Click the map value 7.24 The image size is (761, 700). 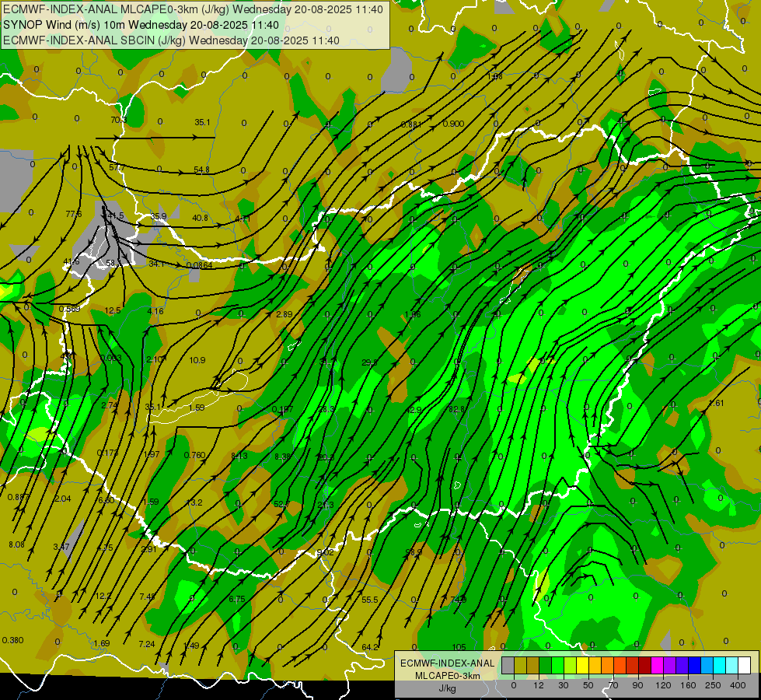click(147, 644)
